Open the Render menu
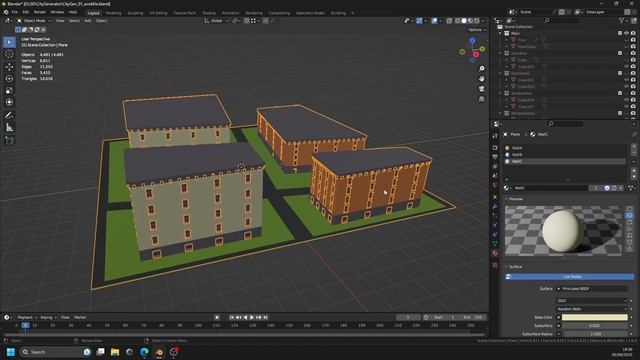 [x=40, y=12]
